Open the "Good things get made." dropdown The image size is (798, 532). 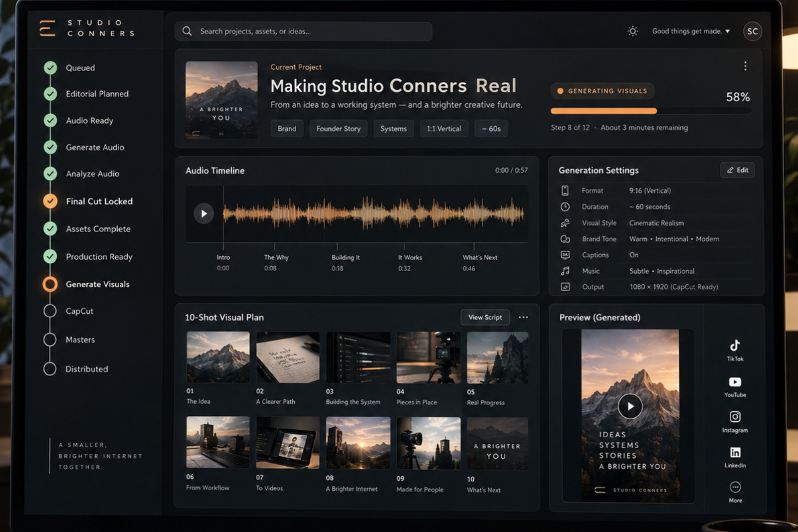click(691, 31)
